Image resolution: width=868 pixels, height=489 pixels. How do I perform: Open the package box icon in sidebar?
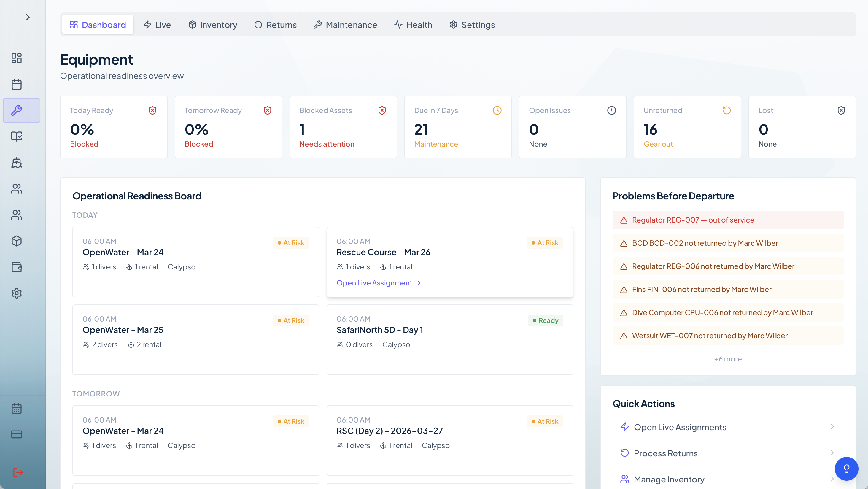point(17,241)
